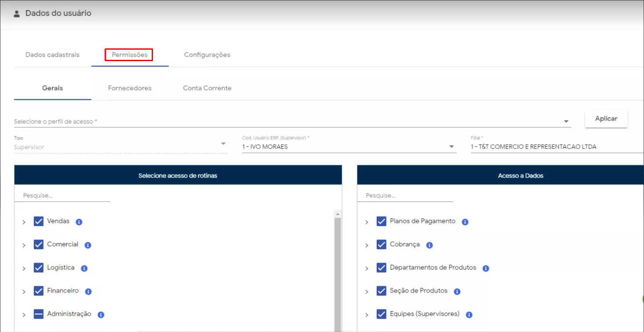Show info for Planos de Pagamento

point(465,222)
